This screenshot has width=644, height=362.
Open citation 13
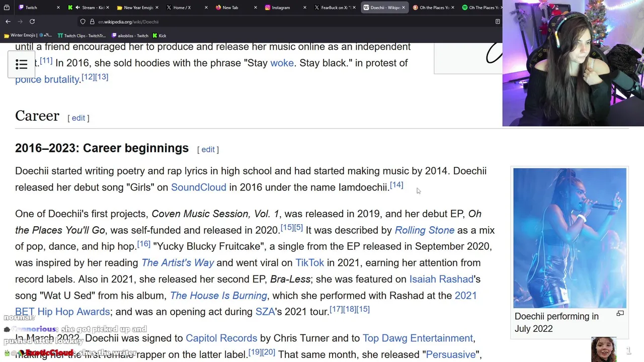102,77
